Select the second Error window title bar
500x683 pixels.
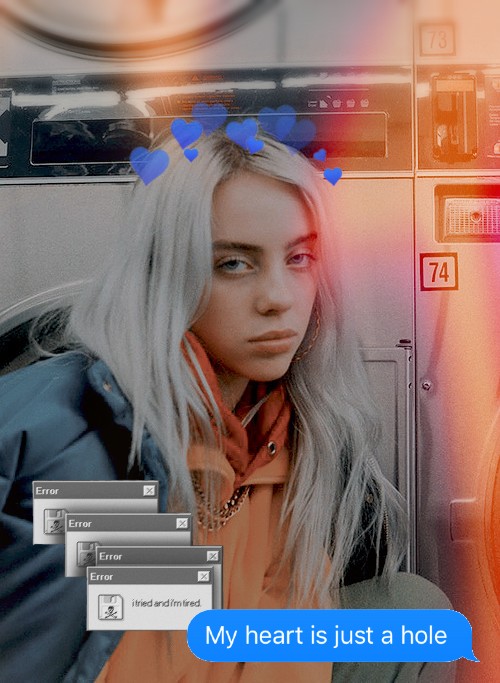(x=128, y=523)
